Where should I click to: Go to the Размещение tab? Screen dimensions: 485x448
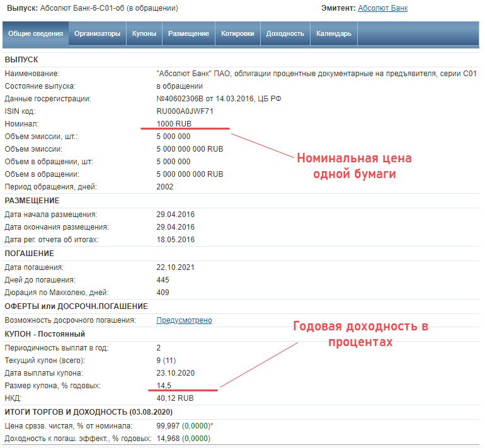coord(188,34)
